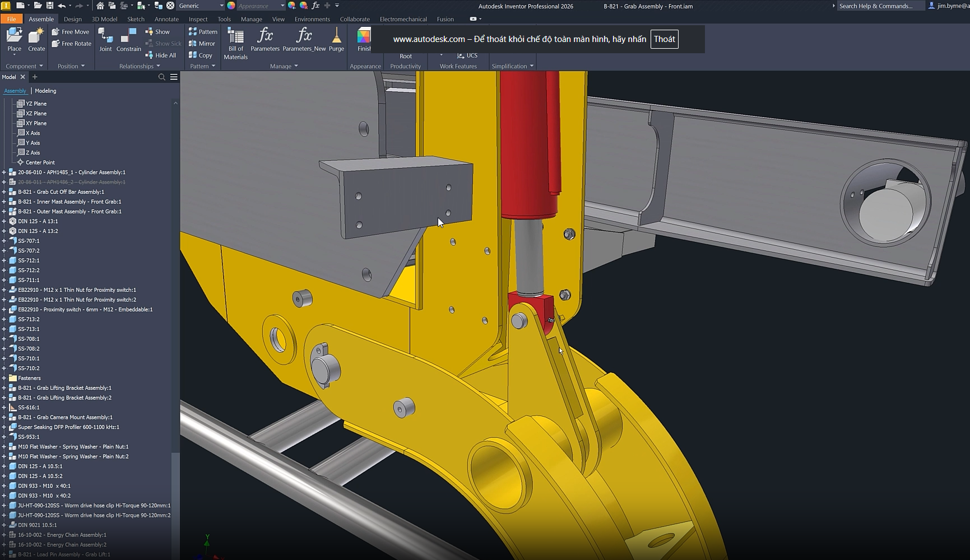Image resolution: width=970 pixels, height=560 pixels.
Task: Click the Appearance color wheel swatch
Action: pos(231,6)
